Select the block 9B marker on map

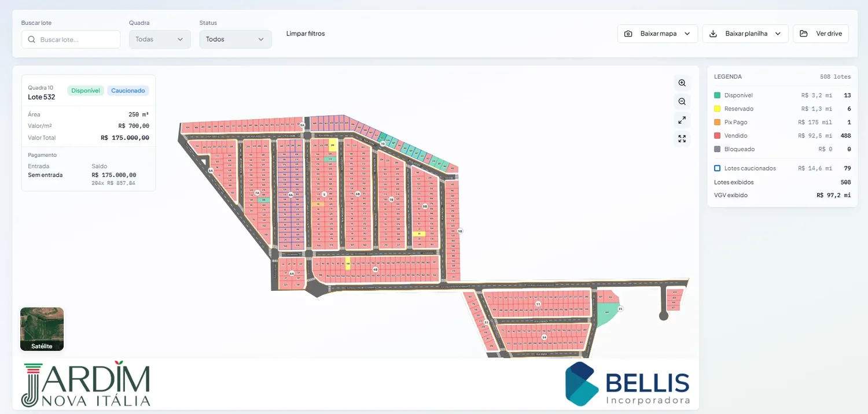click(x=460, y=231)
